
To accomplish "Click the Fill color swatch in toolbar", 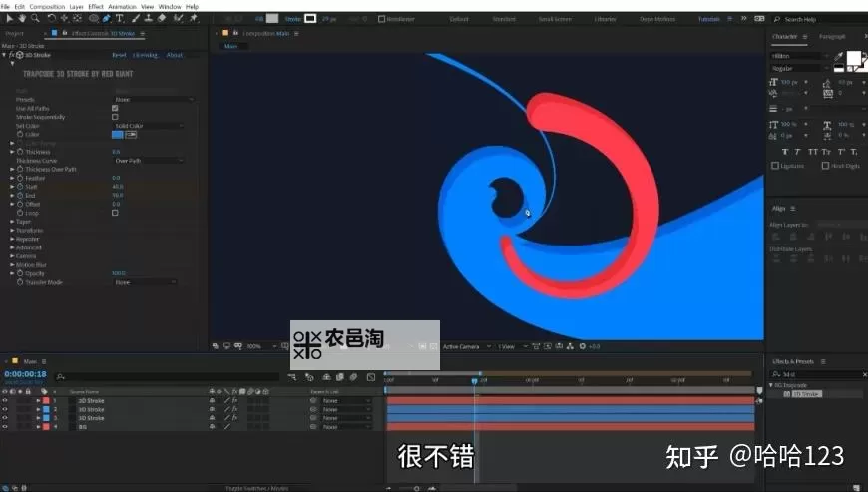I will pyautogui.click(x=272, y=19).
